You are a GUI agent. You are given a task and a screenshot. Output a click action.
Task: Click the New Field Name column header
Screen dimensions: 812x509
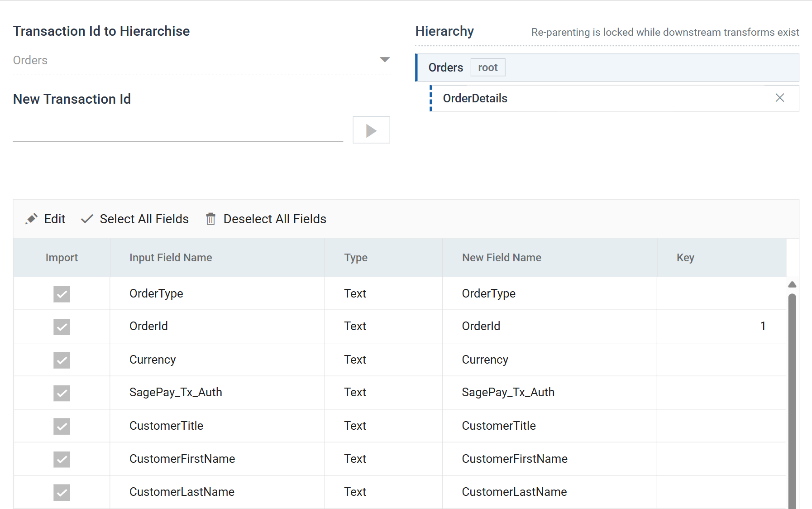[x=549, y=258]
